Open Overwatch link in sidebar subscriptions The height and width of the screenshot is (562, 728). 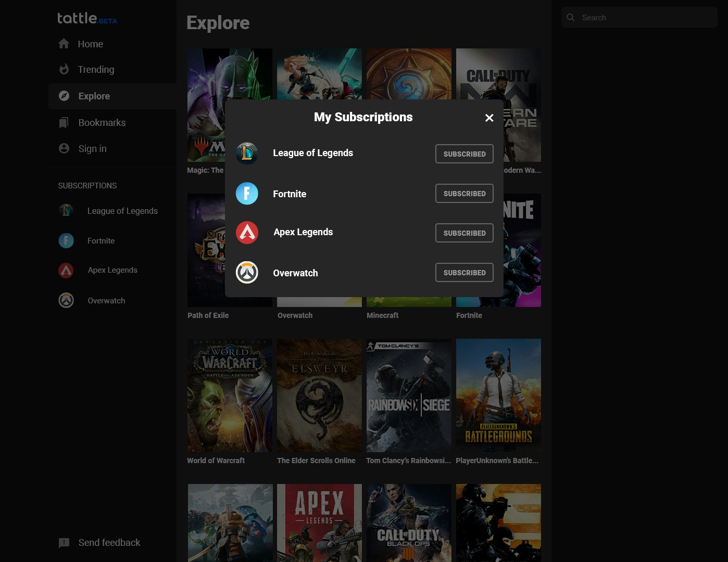pyautogui.click(x=106, y=300)
